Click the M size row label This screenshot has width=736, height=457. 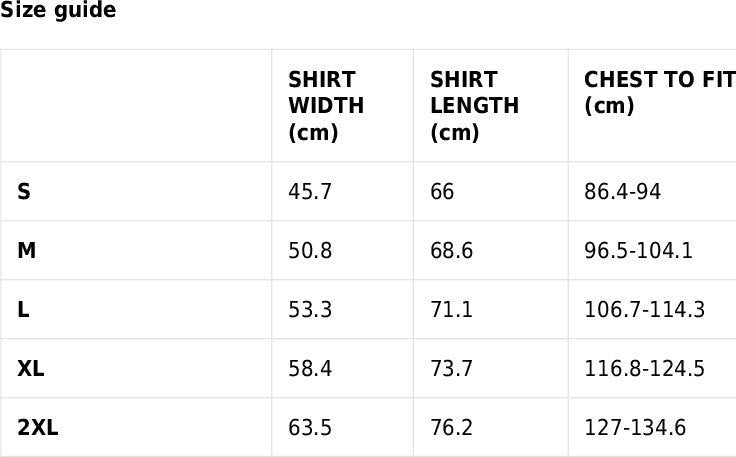[x=27, y=250]
